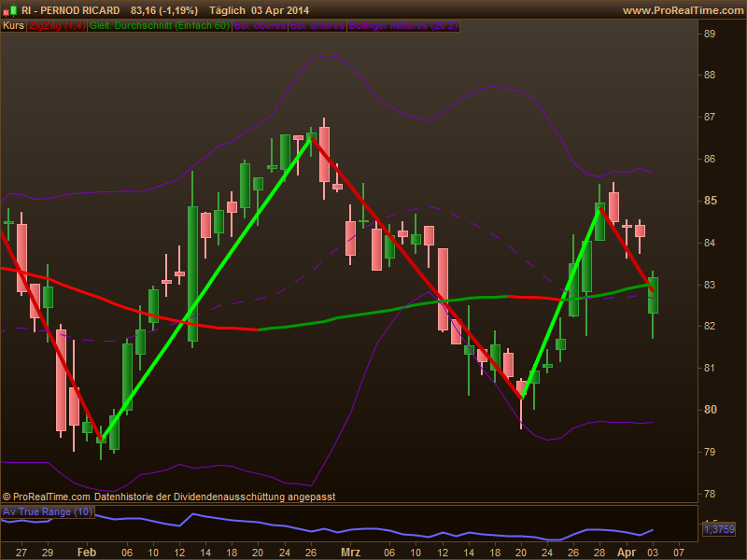Viewport: 747px width, 560px height.
Task: Click the Bol. unteres indicator label
Action: click(x=317, y=26)
